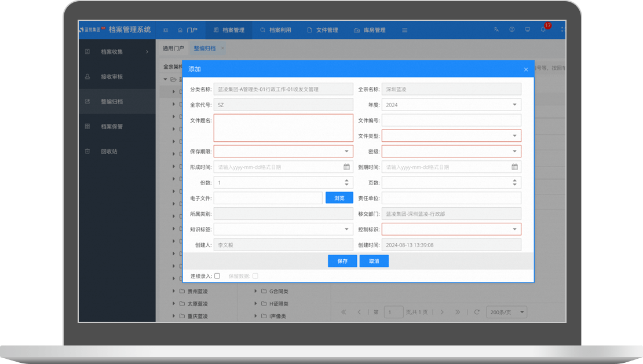Open the help question mark icon
Screen dimensions: 643x364
[512, 30]
